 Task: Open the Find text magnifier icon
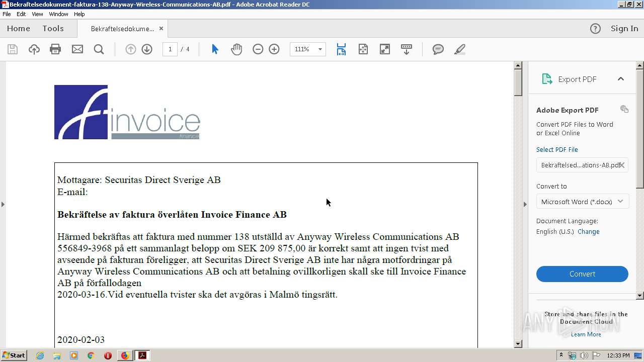pyautogui.click(x=99, y=49)
